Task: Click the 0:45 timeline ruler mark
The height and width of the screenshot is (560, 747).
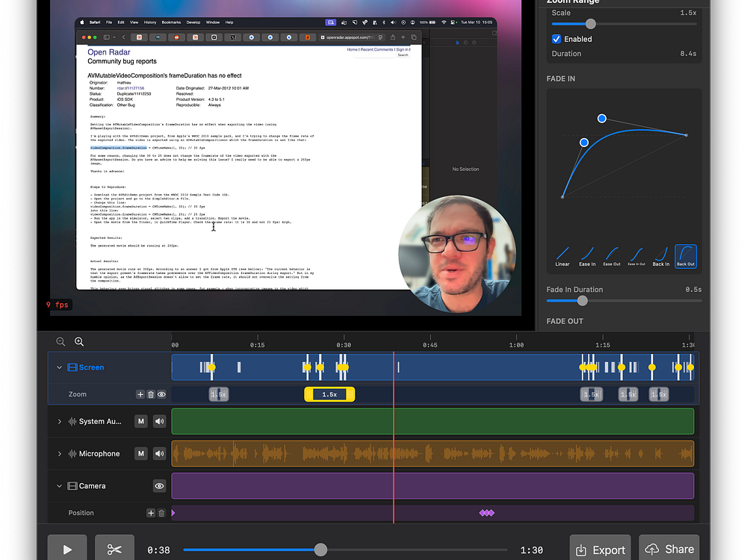Action: [x=430, y=345]
